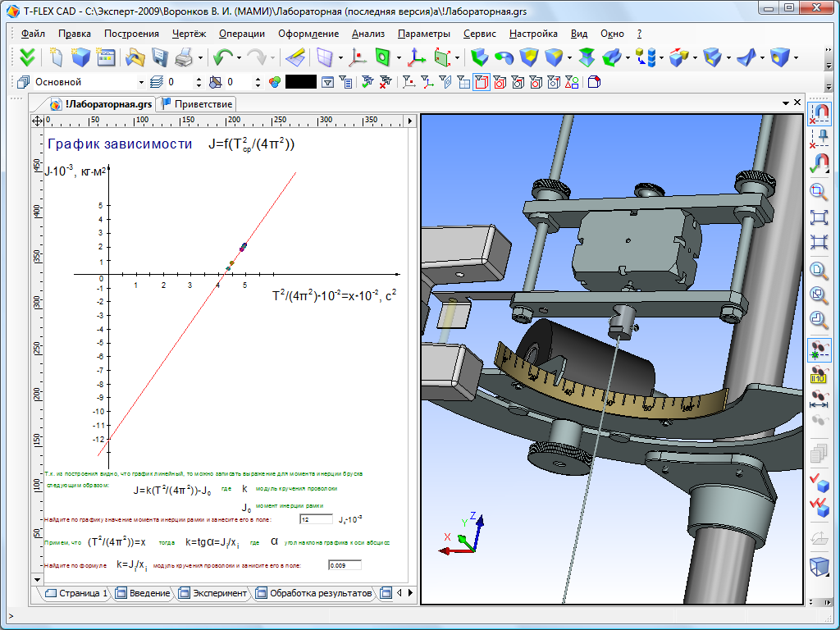840x630 pixels.
Task: Click the Print icon in toolbar
Action: coord(183,57)
